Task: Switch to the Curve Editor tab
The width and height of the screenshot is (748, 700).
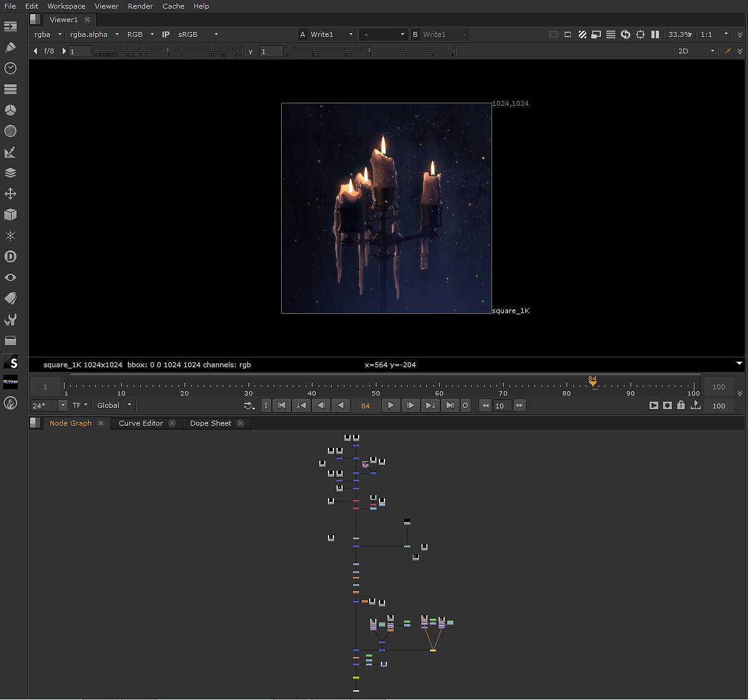Action: point(141,423)
